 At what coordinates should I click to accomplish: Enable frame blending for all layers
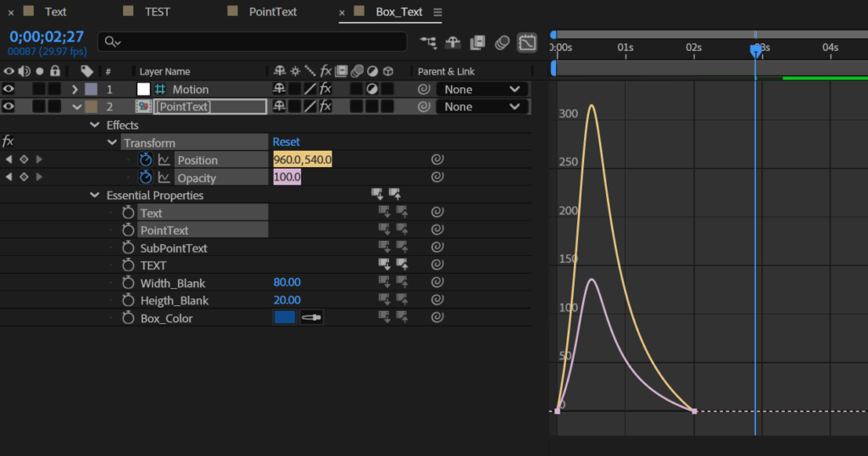(x=477, y=42)
